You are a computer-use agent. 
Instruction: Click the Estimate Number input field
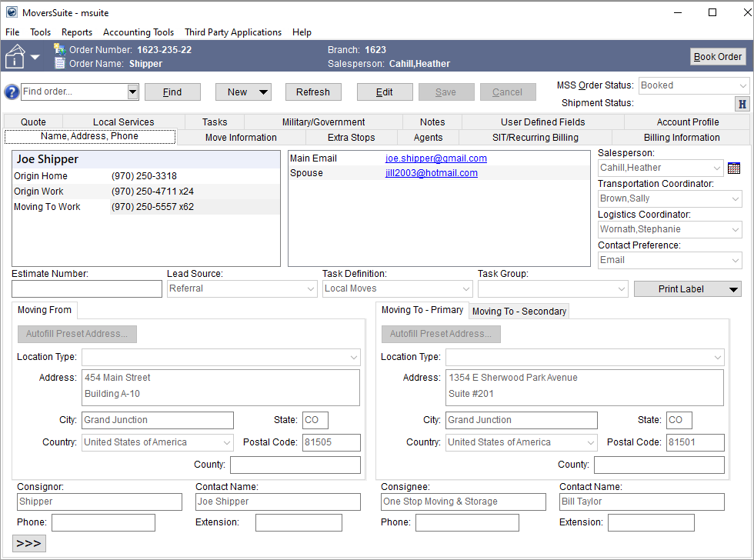(86, 288)
